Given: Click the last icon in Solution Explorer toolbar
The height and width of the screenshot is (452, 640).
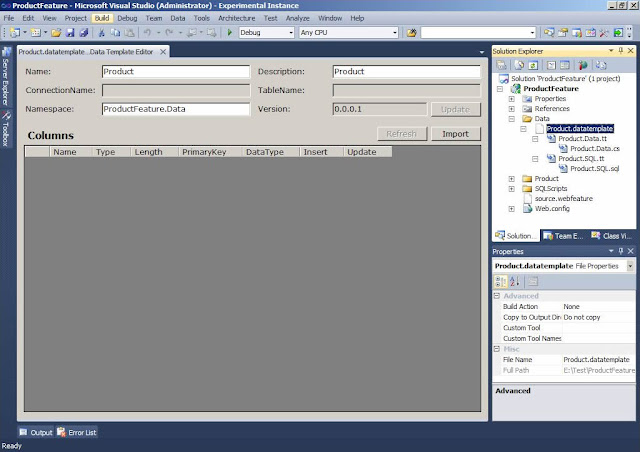Looking at the screenshot, I should [601, 65].
